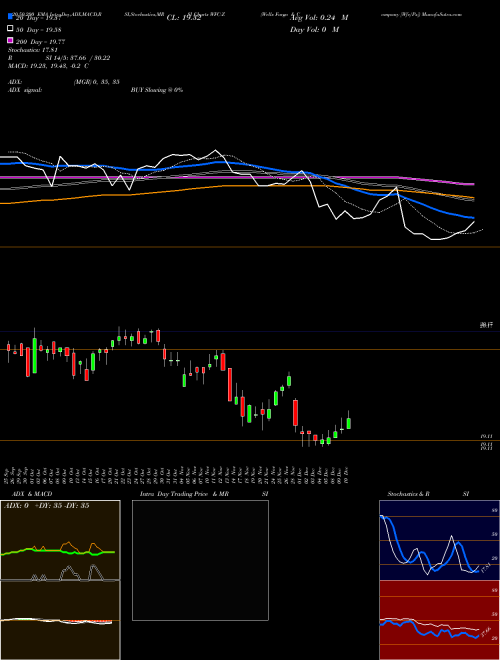This screenshot has width=500, height=660.
Task: Click the blue 20 Day legend swatch
Action: 10,16
